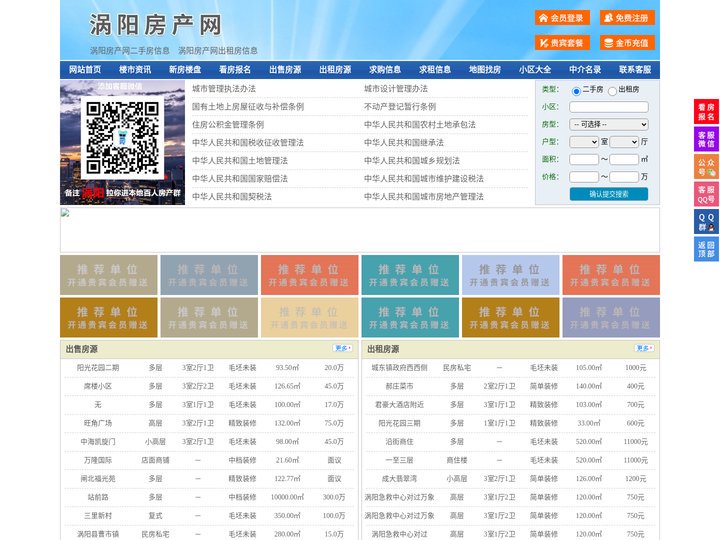720x540 pixels.
Task: Open the 旺角广场 sale listing
Action: 98,423
